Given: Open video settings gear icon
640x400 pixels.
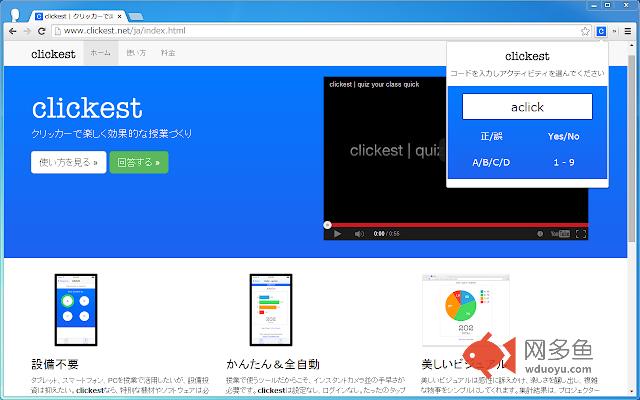Looking at the screenshot, I should (x=540, y=234).
